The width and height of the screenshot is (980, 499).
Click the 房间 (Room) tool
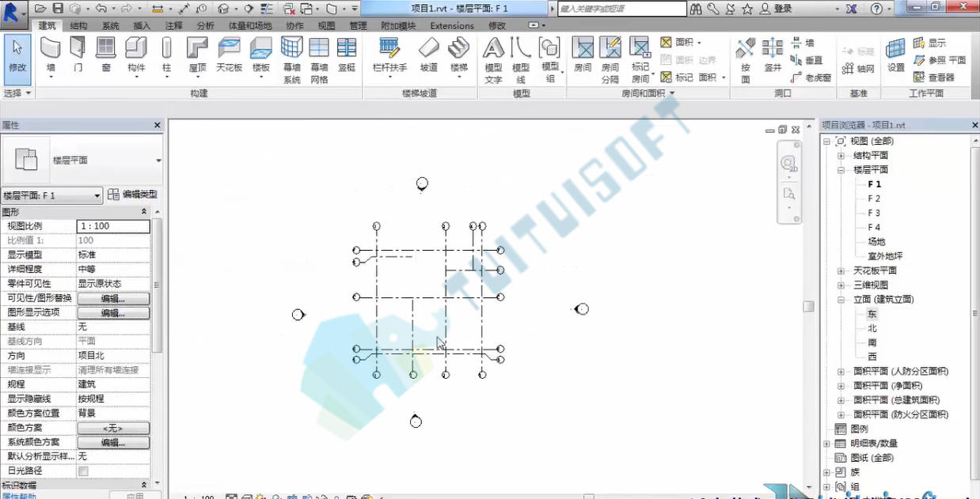click(583, 55)
